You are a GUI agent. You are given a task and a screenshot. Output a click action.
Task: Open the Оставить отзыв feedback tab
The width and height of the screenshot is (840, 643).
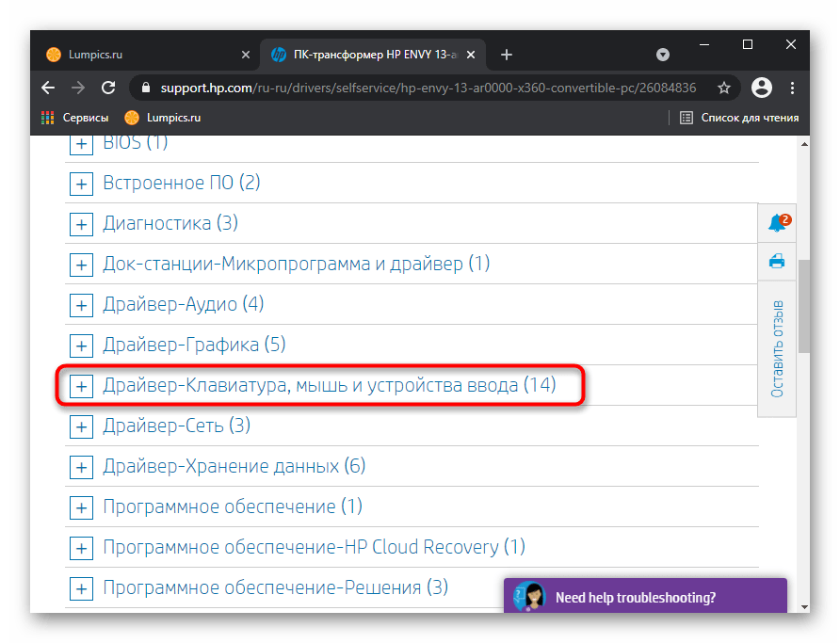[x=777, y=349]
